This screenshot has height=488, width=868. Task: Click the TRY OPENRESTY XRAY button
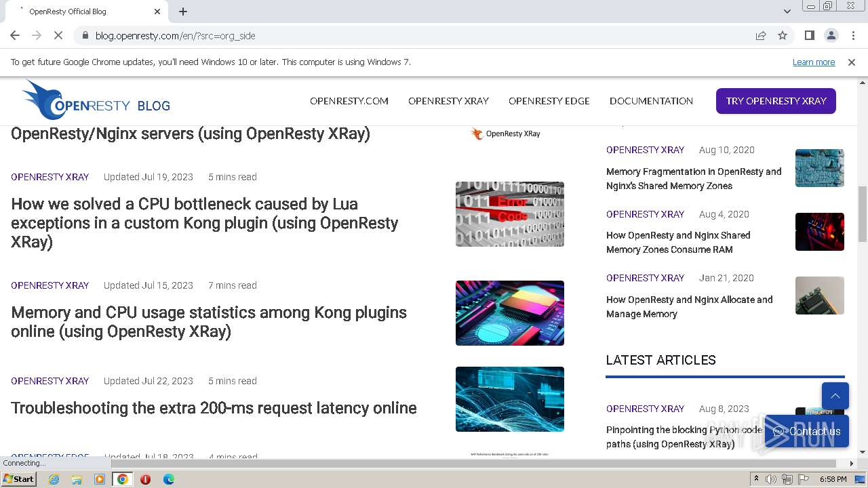pyautogui.click(x=776, y=101)
